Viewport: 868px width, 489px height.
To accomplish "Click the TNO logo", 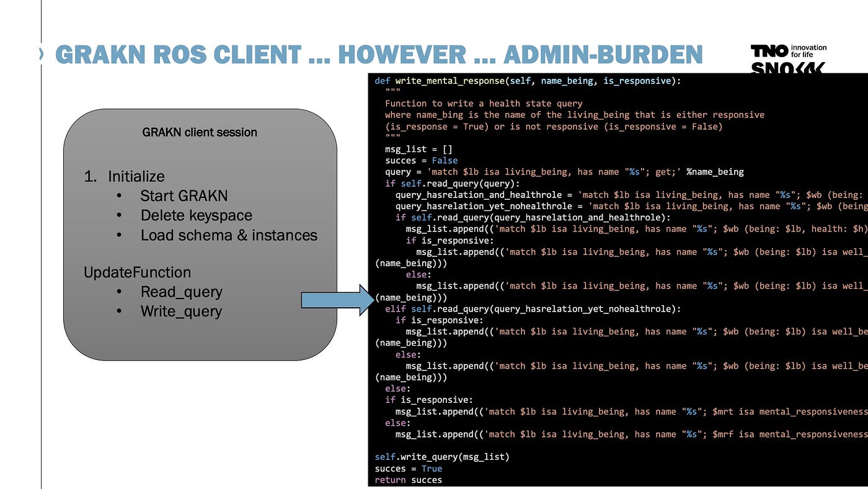I will (769, 51).
